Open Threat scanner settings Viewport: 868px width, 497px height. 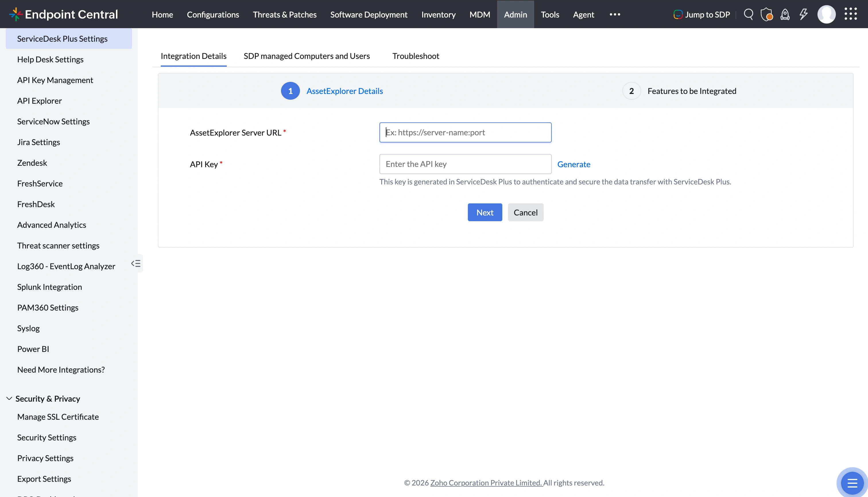[x=58, y=245]
